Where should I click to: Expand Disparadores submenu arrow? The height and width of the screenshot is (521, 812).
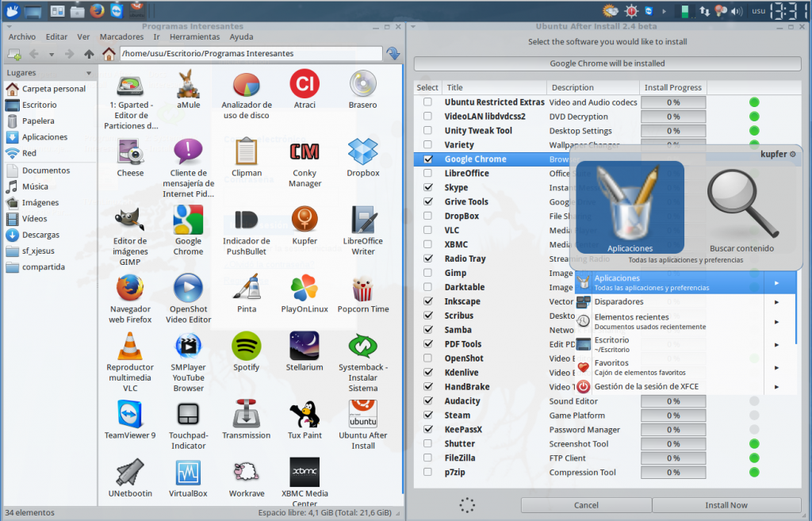(x=776, y=302)
